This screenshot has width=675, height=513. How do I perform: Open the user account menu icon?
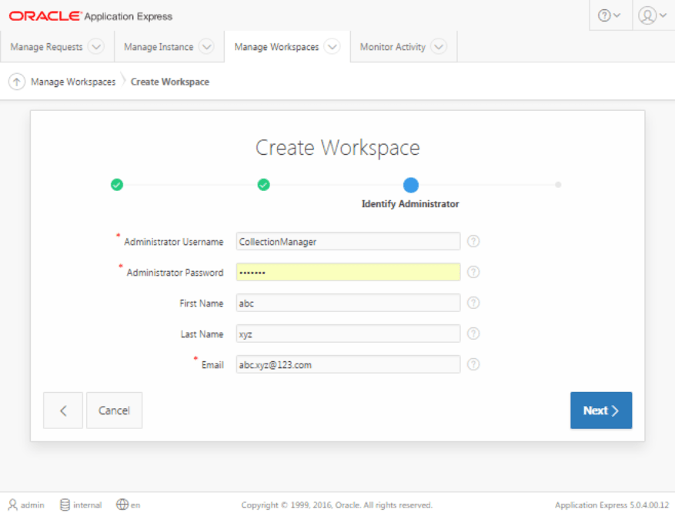(x=652, y=15)
